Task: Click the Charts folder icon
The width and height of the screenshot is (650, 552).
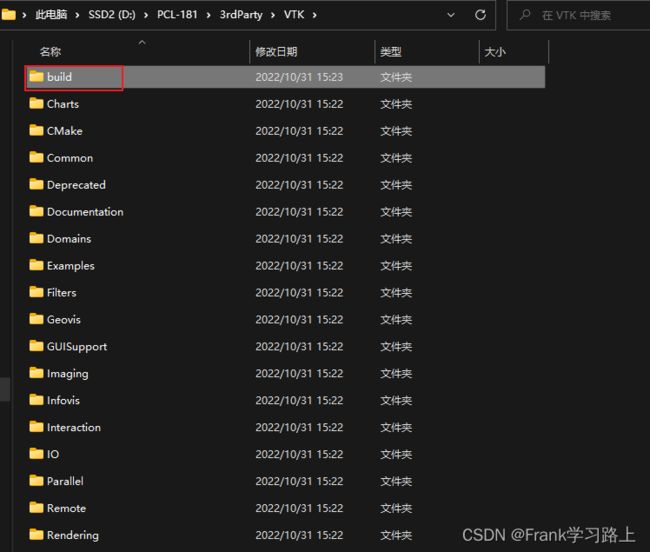Action: pyautogui.click(x=36, y=104)
